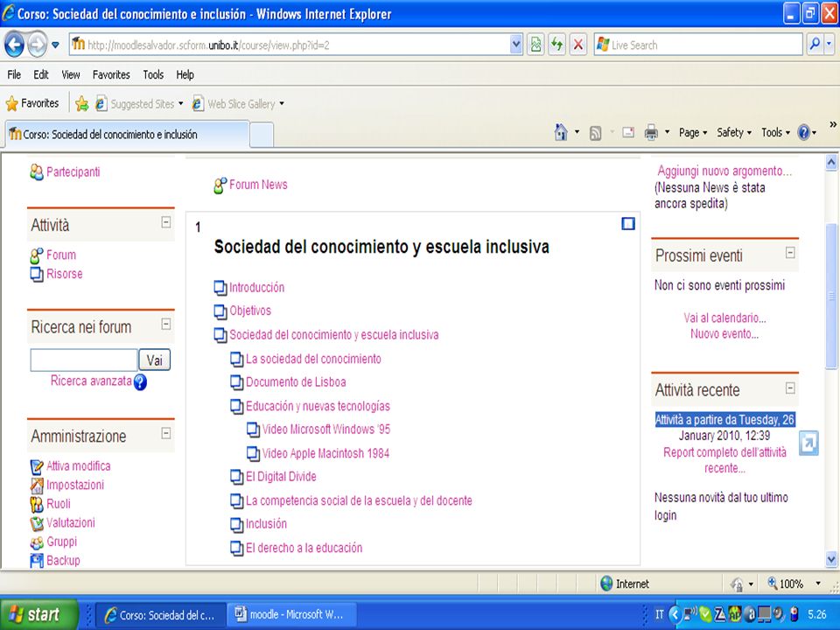Open the Ricerca avanzata link
The width and height of the screenshot is (840, 630).
tap(91, 381)
